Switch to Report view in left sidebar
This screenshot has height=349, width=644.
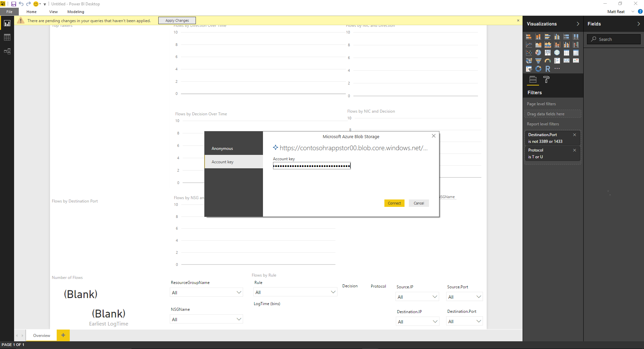(x=7, y=23)
